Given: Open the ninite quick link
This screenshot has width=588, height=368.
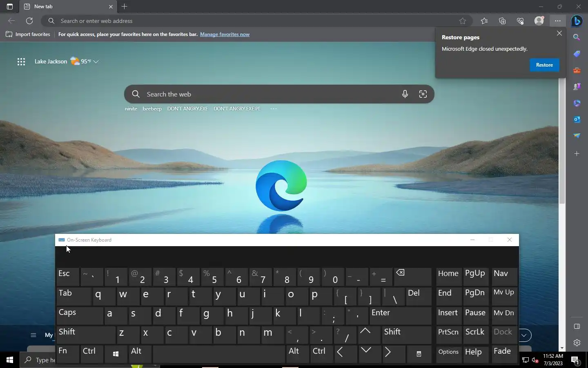Looking at the screenshot, I should click(131, 109).
